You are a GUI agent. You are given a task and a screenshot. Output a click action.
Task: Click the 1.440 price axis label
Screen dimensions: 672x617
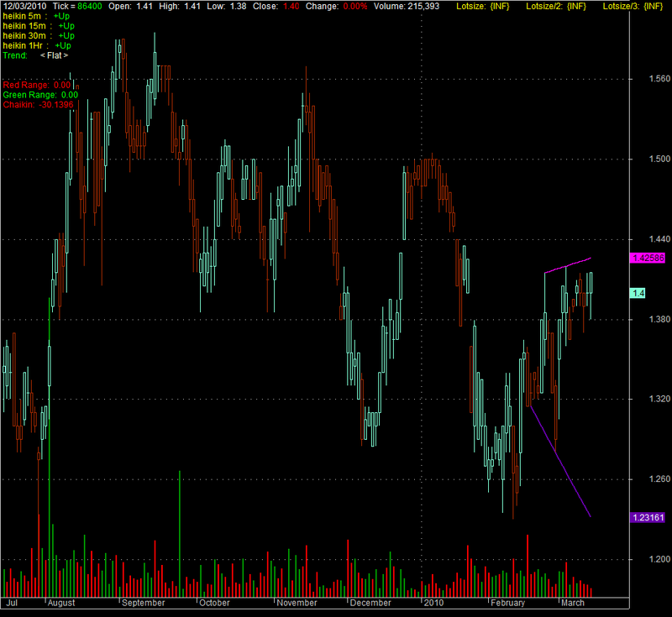tap(659, 239)
